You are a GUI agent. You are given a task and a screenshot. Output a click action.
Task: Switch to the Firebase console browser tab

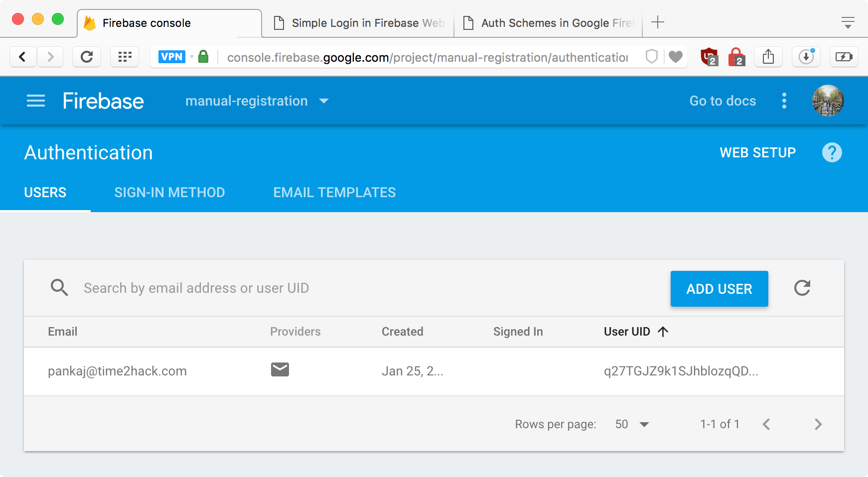tap(169, 23)
